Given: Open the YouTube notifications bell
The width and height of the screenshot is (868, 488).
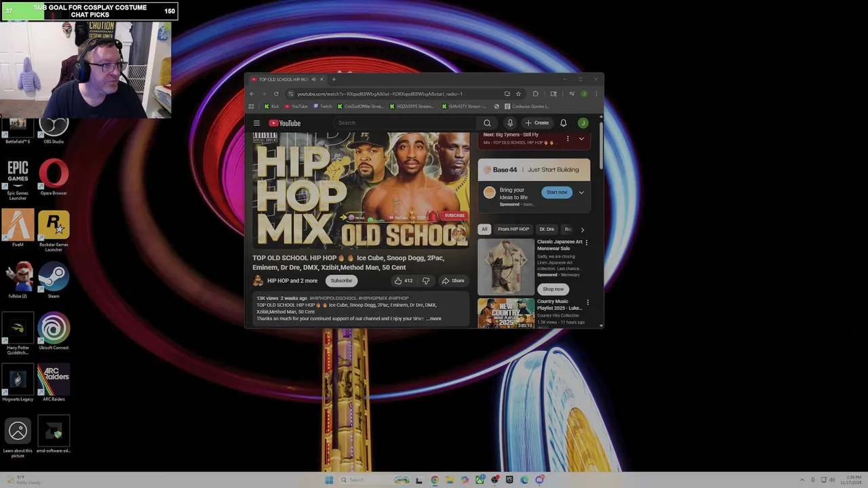Looking at the screenshot, I should [563, 123].
